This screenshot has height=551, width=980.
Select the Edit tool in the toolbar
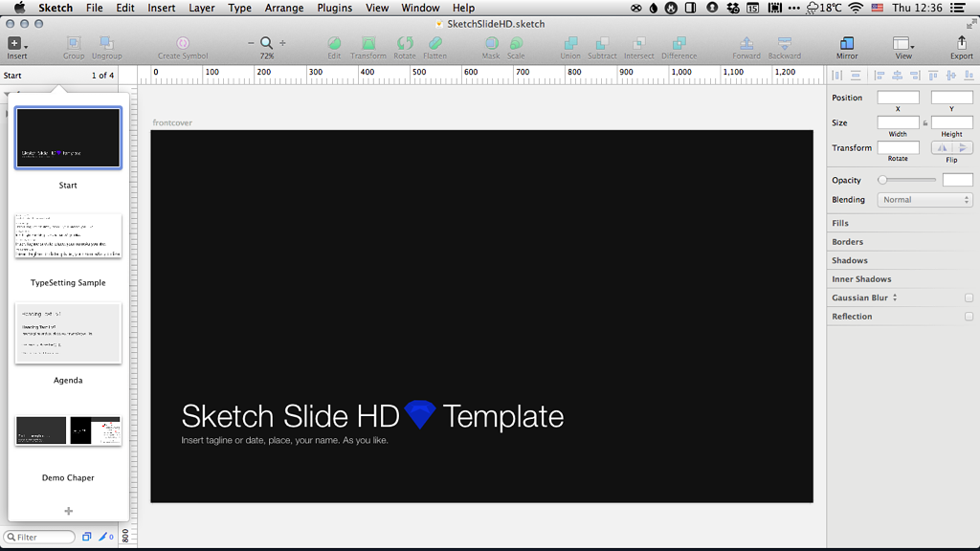point(334,43)
